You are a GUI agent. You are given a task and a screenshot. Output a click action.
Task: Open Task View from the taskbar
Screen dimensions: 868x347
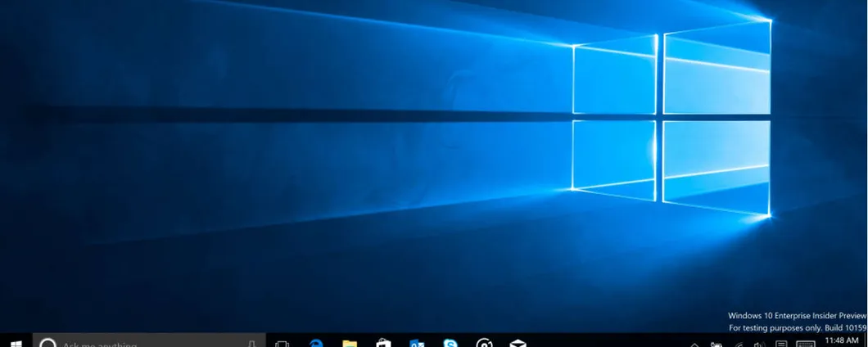[283, 344]
